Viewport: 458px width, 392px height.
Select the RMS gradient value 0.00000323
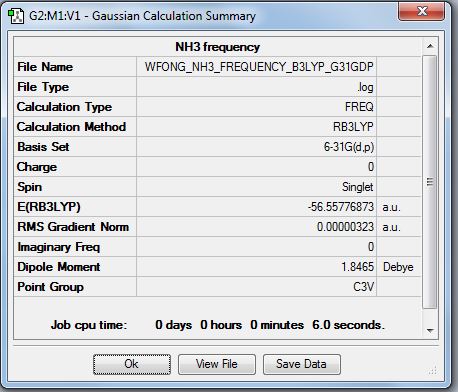point(345,227)
